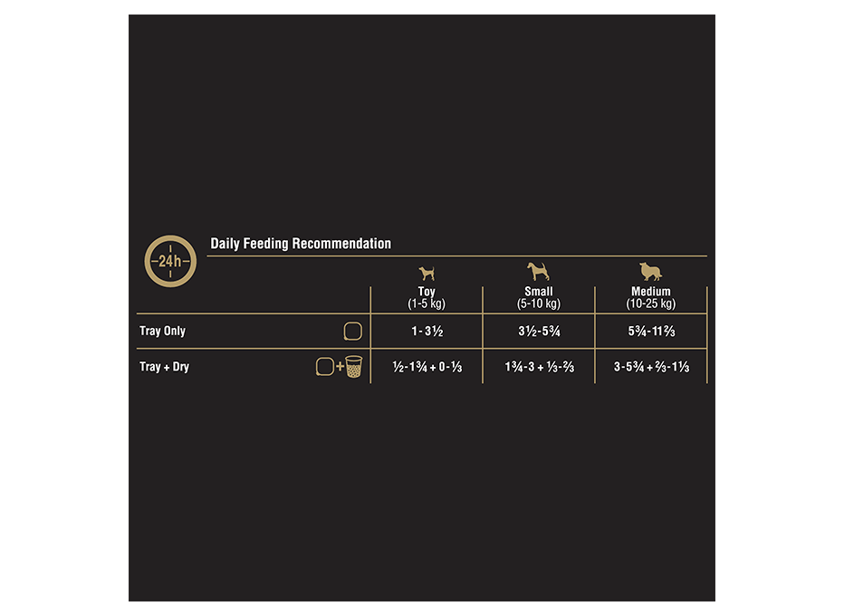The image size is (844, 616).
Task: Click the Toy (1-5 kg) column header
Action: point(427,297)
